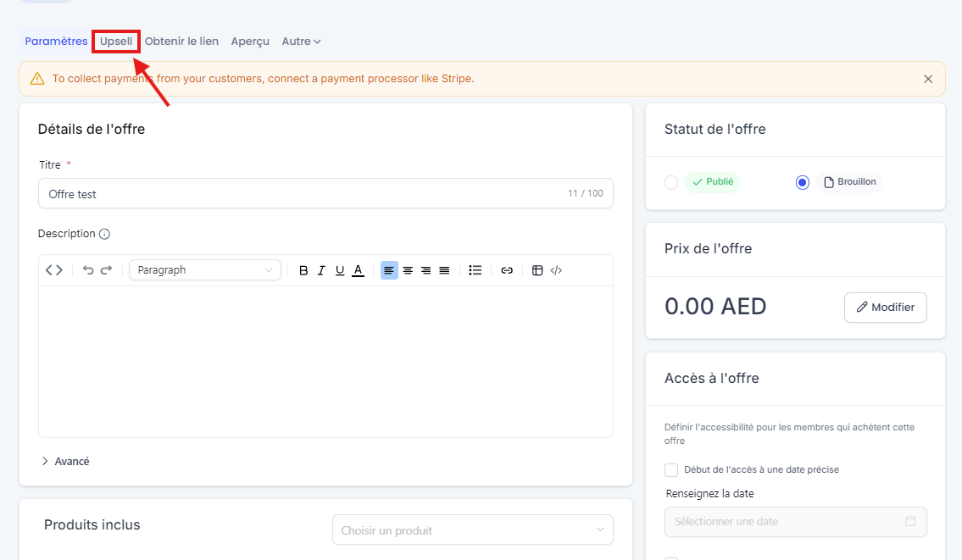Click inside the description editor area

[325, 362]
